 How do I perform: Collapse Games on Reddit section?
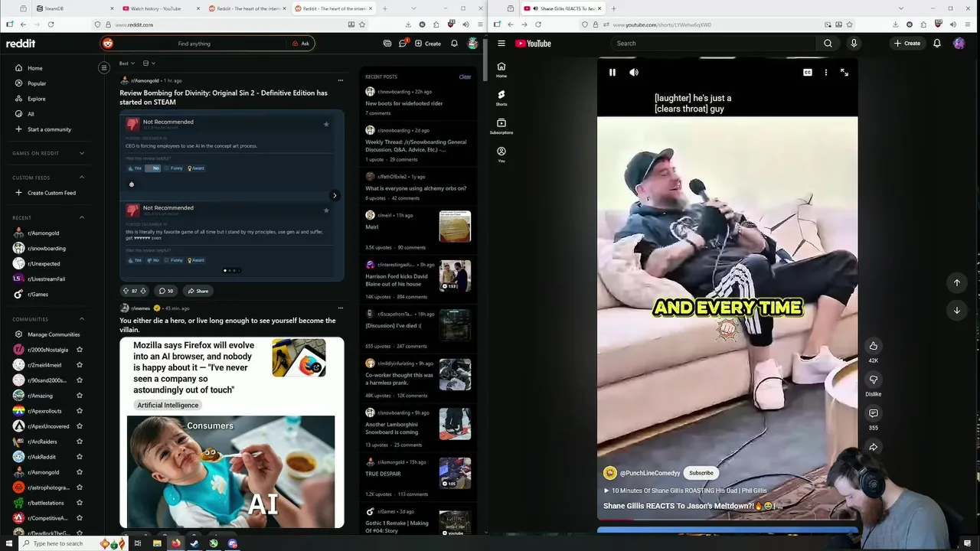click(x=82, y=153)
